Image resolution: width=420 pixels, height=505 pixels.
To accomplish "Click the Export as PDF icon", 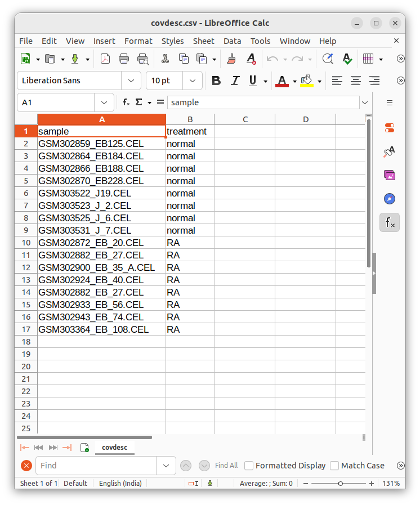I will (105, 59).
